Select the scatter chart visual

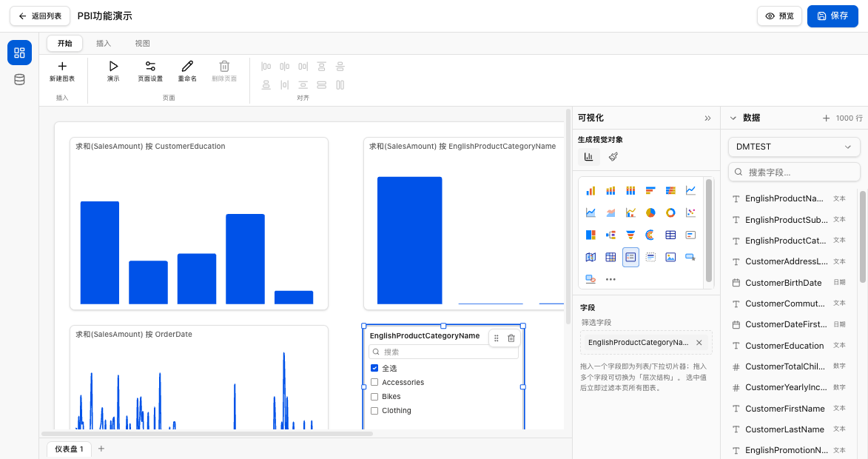tap(690, 212)
